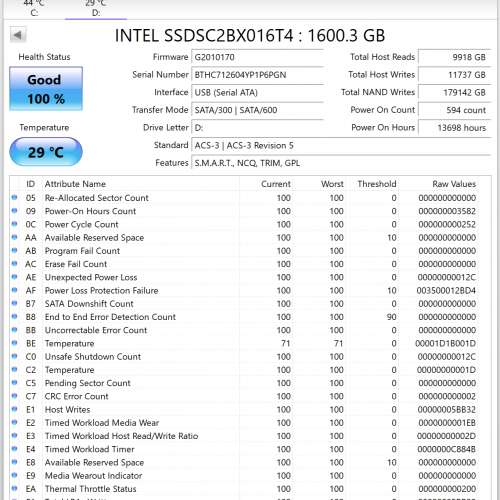Select the Re-Allocated Sector Count row name
Viewport: 500px width, 500px height.
[97, 198]
